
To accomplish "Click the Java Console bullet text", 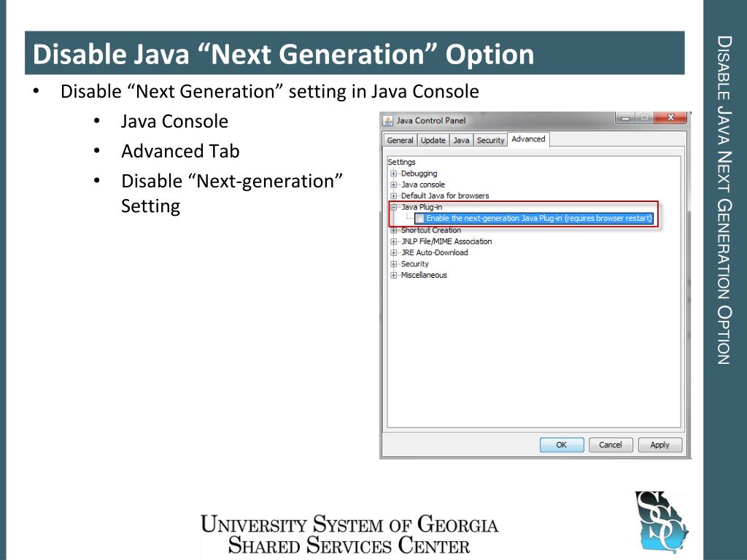I will pos(174,122).
